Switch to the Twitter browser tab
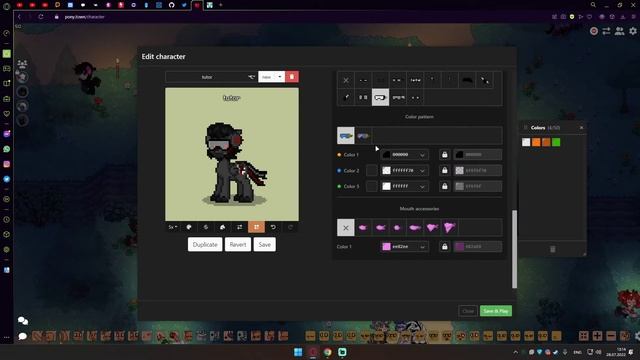640x360 pixels. pyautogui.click(x=184, y=5)
